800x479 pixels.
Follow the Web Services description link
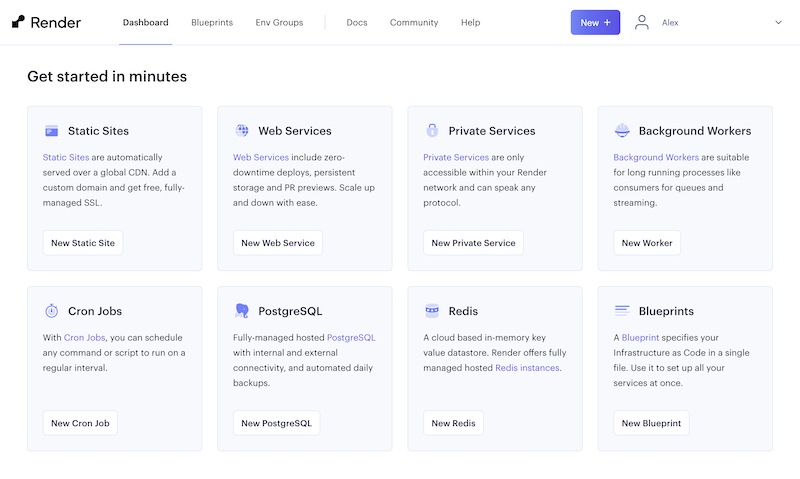[x=261, y=157]
